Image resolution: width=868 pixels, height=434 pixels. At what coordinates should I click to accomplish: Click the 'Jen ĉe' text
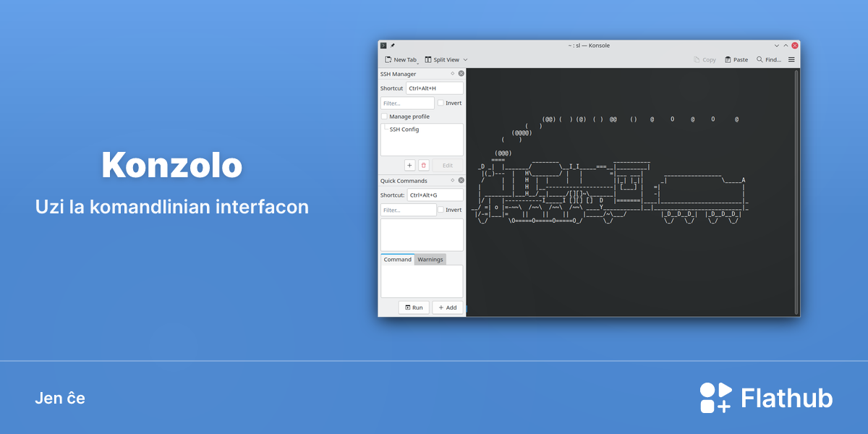pos(60,398)
